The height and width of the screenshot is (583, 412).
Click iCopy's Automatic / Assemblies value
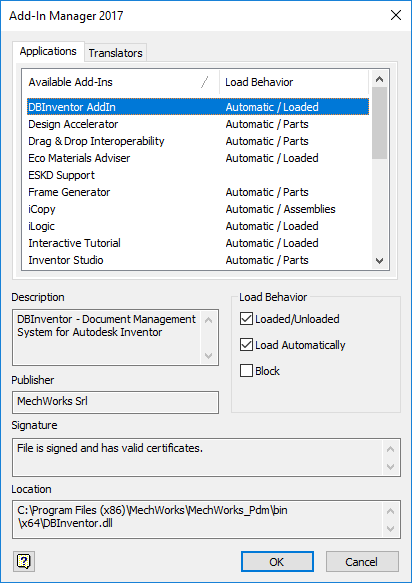[x=280, y=209]
